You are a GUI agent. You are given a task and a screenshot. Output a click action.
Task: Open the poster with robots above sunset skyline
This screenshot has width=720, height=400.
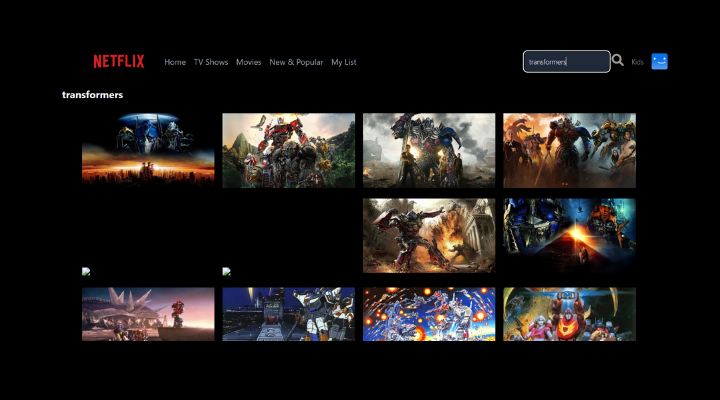click(x=148, y=151)
